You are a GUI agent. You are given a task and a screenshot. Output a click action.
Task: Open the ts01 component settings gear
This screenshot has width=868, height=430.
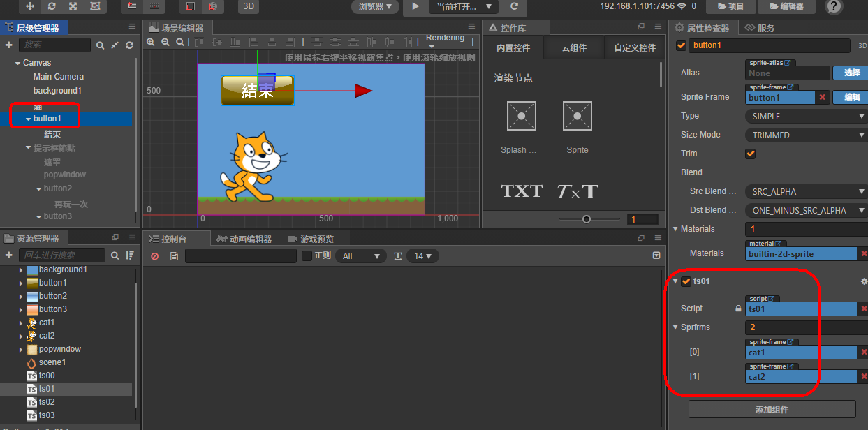[864, 281]
